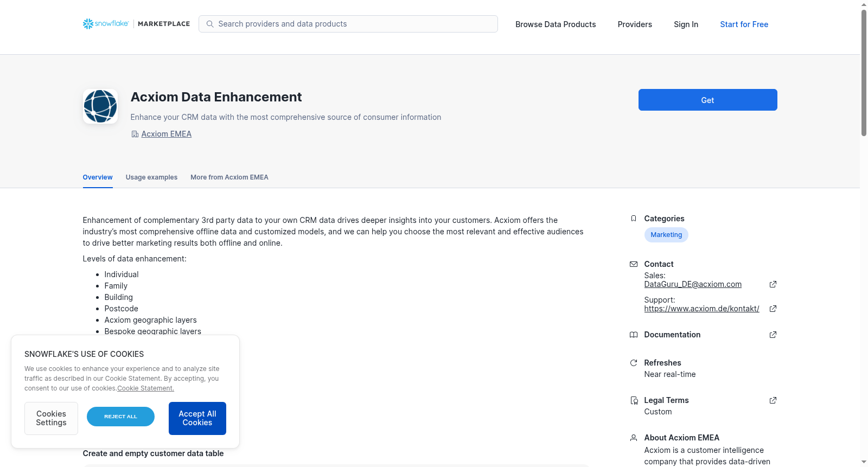Click Start for Free link
The image size is (868, 467).
(744, 24)
